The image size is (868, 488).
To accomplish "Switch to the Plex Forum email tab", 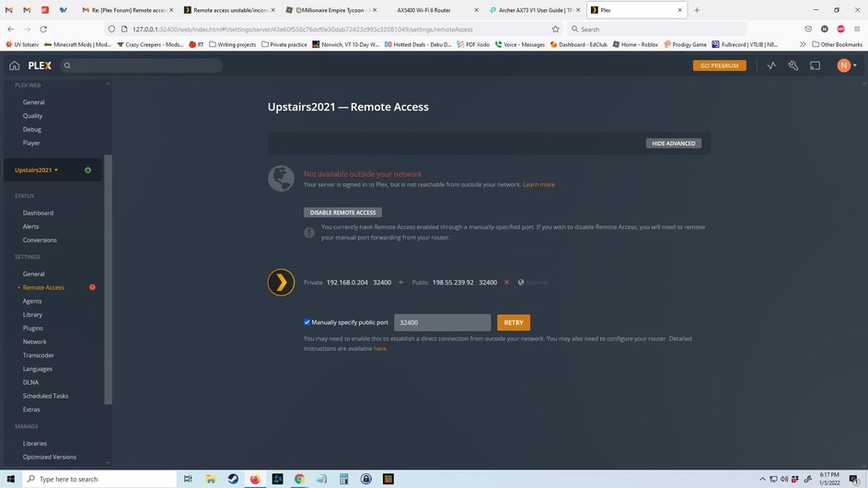I will click(127, 10).
